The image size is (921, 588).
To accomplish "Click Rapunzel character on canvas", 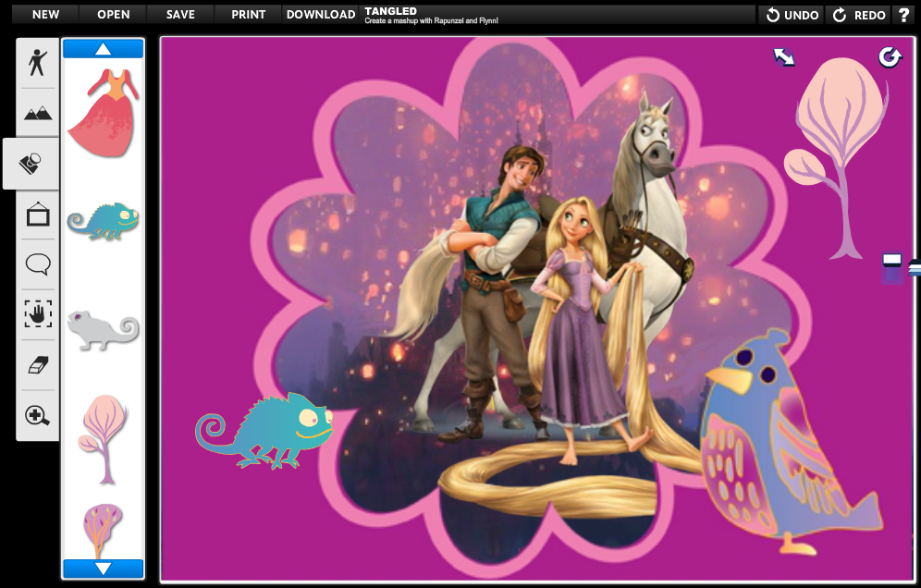I will click(579, 329).
